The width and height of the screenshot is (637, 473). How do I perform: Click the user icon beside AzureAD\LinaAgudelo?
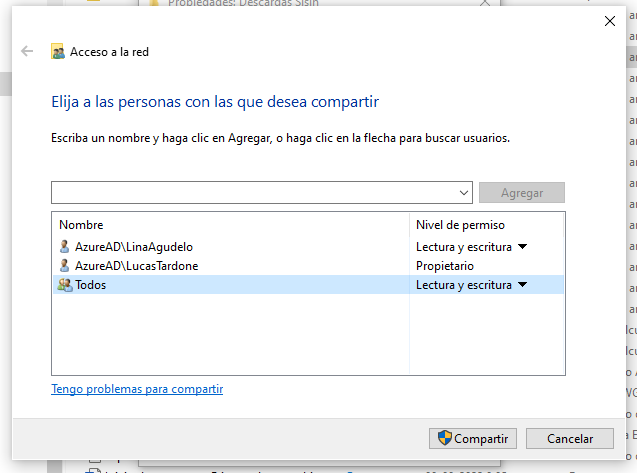click(x=65, y=246)
